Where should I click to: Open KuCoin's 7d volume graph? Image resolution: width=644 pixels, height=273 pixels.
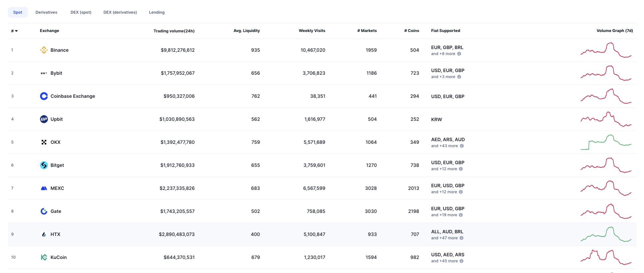pyautogui.click(x=606, y=257)
